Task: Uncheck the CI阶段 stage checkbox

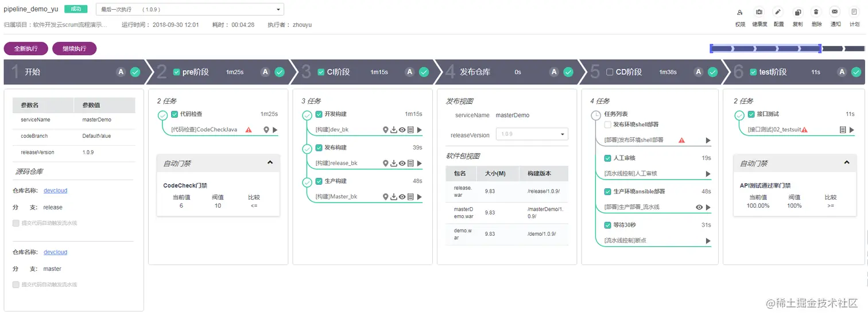Action: click(x=321, y=72)
